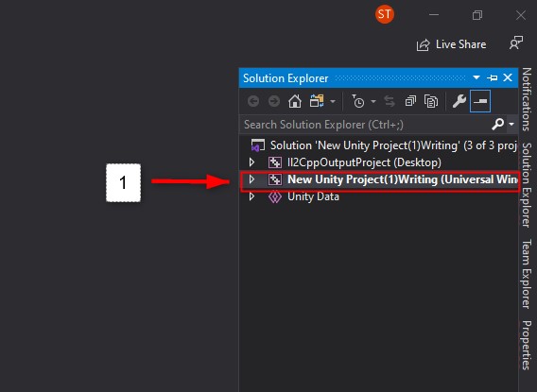Open the Pending Changes Filter

[358, 102]
